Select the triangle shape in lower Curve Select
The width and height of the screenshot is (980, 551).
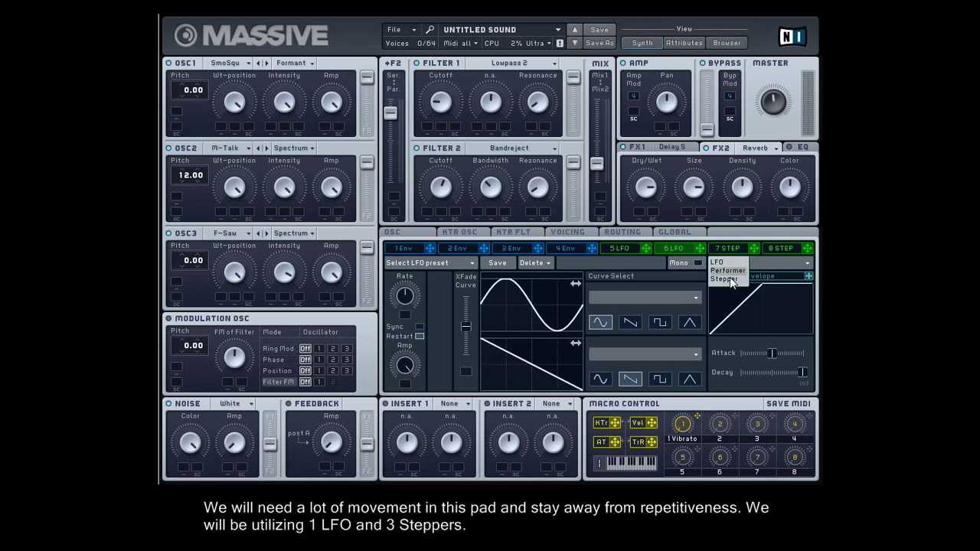[690, 379]
